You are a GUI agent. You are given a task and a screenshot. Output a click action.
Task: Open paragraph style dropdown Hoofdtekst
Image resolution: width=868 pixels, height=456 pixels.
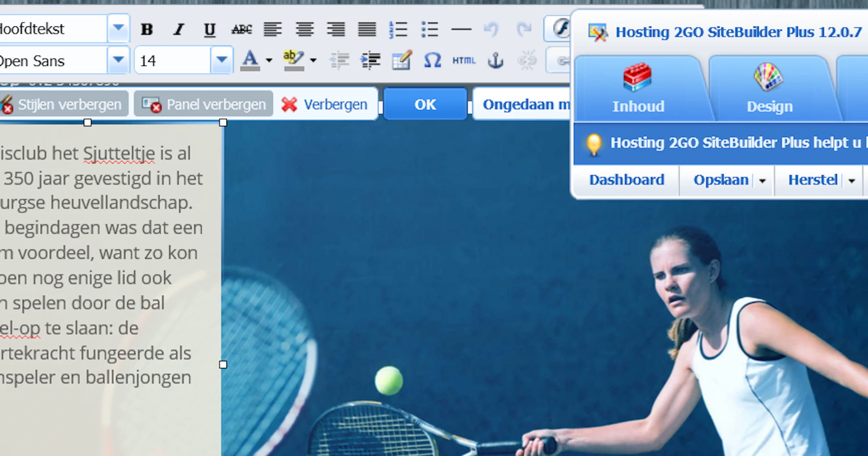pos(118,28)
